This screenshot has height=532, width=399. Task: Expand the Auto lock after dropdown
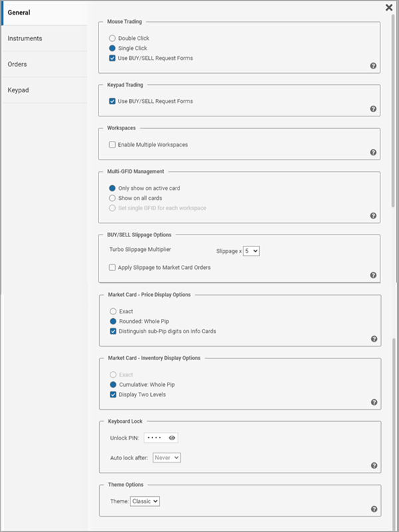pyautogui.click(x=167, y=458)
